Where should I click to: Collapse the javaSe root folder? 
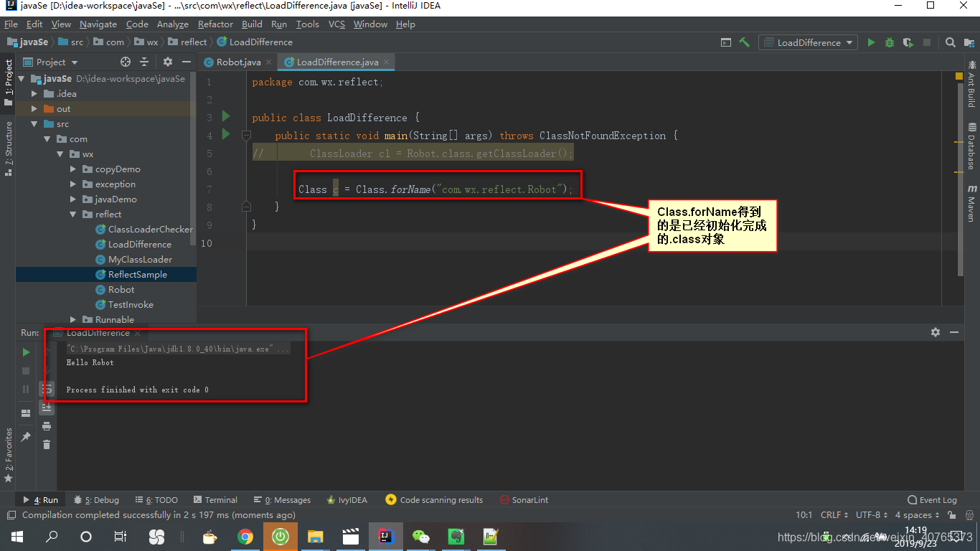click(22, 79)
